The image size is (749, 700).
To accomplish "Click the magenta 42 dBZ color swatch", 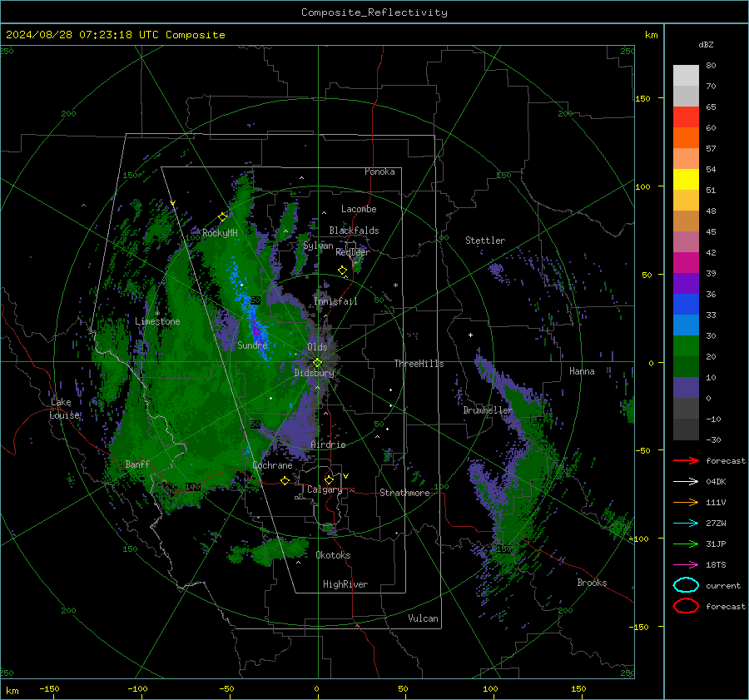I will point(686,262).
